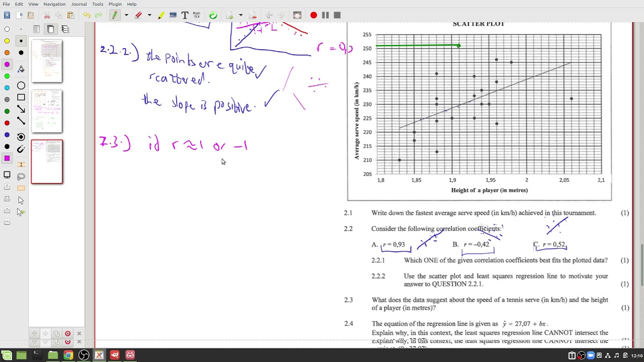644x362 pixels.
Task: Toggle draw ellipse shape mode
Action: (x=21, y=86)
